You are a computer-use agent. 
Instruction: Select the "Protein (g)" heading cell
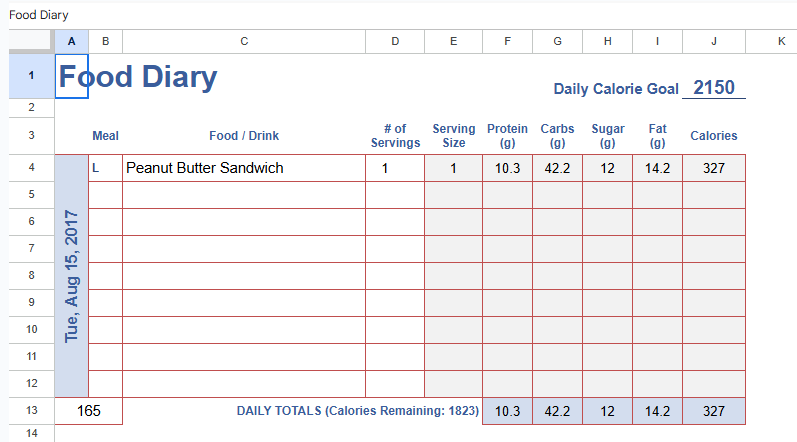(x=507, y=135)
